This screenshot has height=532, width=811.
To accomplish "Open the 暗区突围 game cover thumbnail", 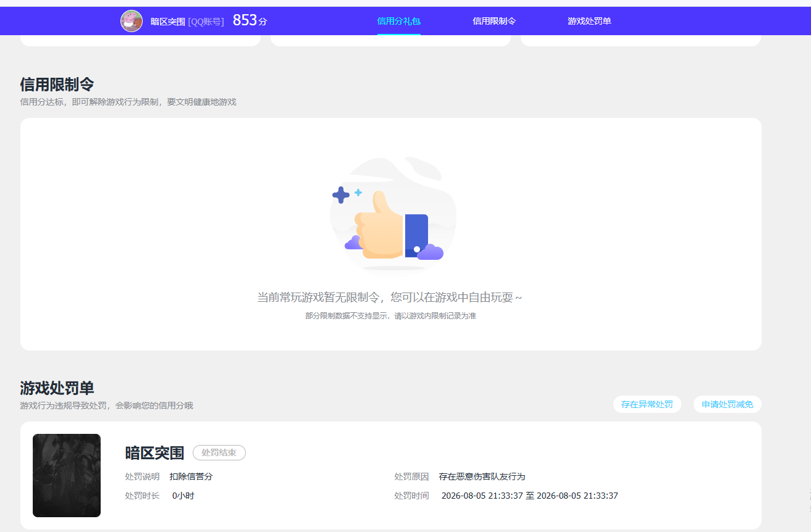I will click(x=67, y=475).
